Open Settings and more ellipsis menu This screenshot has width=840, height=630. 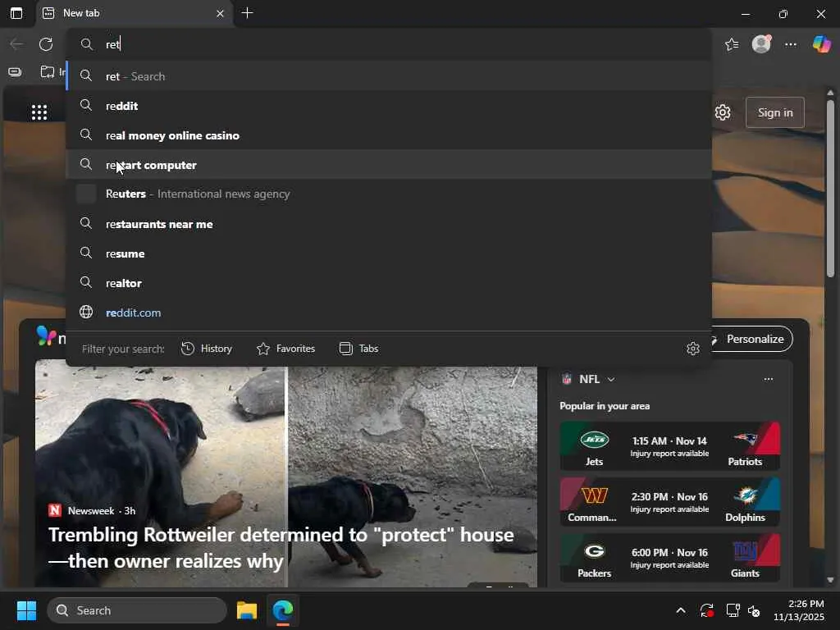[x=791, y=44]
